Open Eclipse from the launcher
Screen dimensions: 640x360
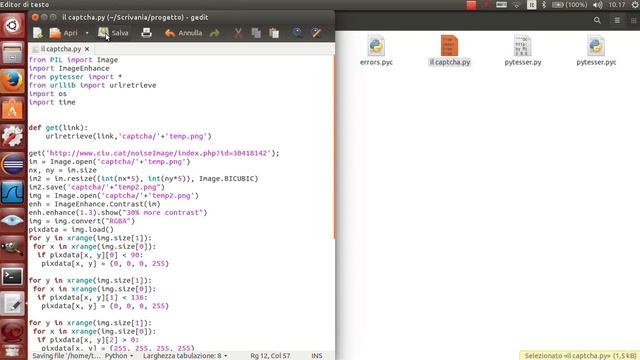coord(12,164)
